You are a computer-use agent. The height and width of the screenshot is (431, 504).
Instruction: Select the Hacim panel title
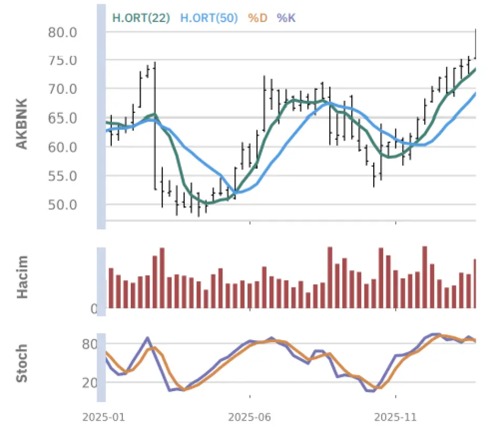tap(22, 277)
